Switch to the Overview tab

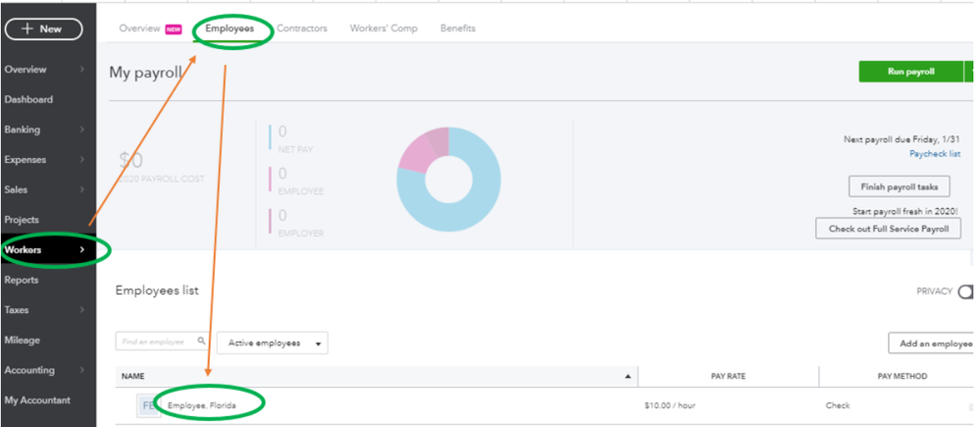pyautogui.click(x=139, y=28)
